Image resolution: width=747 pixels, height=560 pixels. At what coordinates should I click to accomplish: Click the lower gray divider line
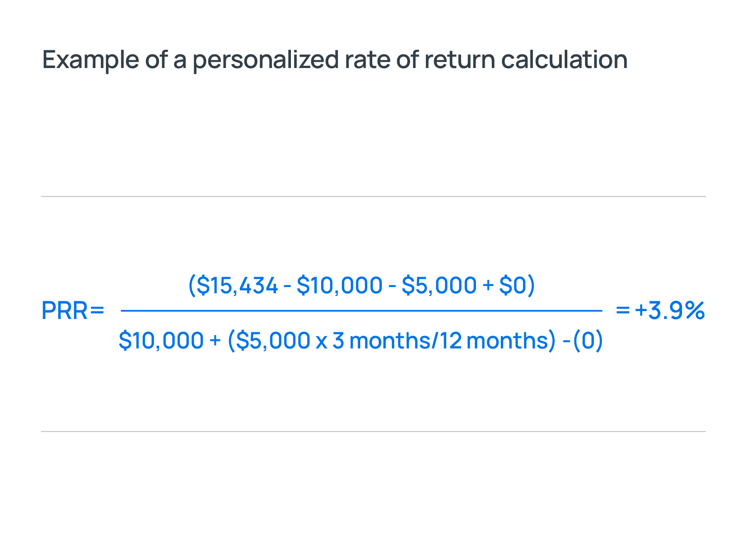pos(373,431)
